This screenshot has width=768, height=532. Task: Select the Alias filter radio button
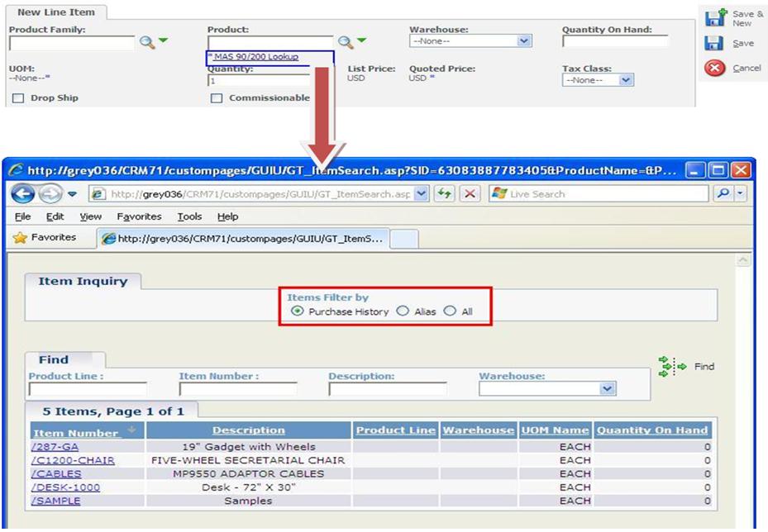[403, 311]
